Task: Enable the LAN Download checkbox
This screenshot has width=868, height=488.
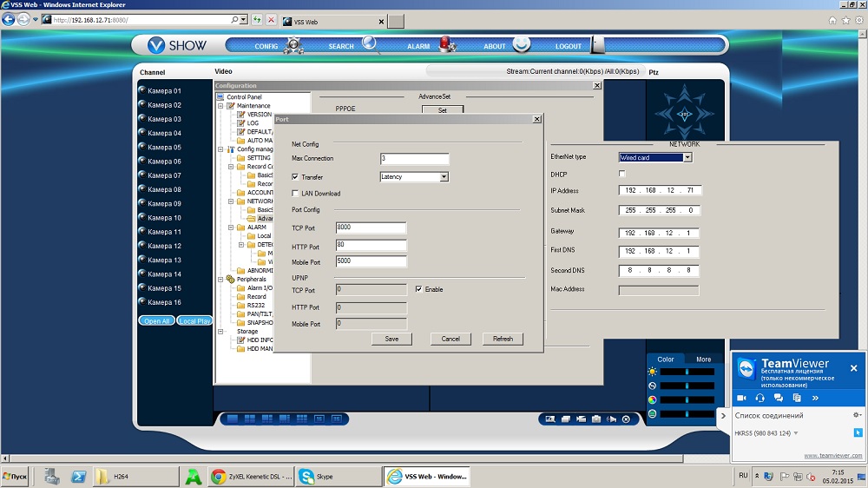Action: [295, 194]
